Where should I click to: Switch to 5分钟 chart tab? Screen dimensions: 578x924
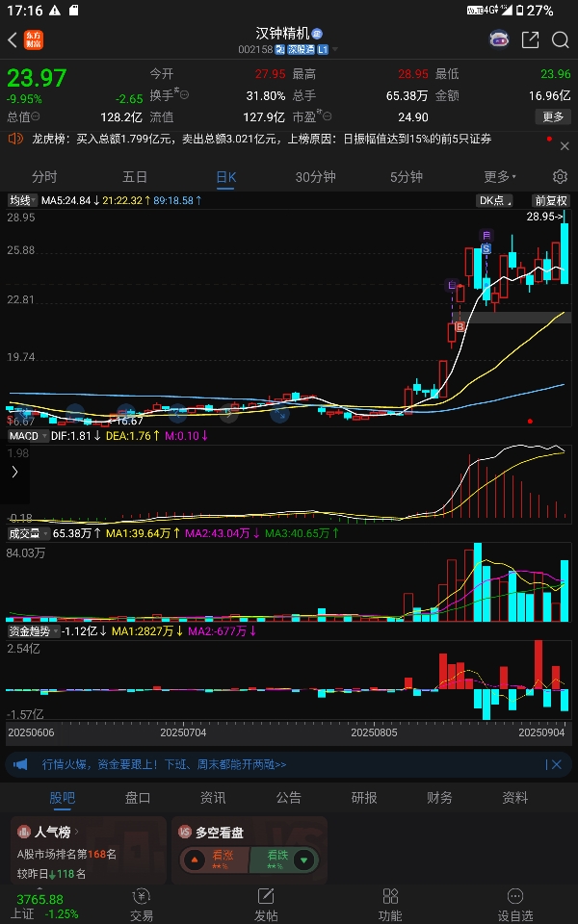(x=407, y=177)
